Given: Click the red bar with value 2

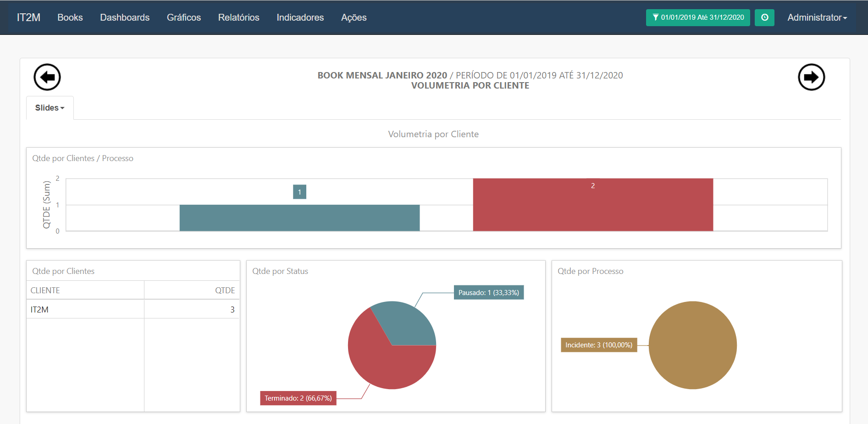Looking at the screenshot, I should pos(593,206).
